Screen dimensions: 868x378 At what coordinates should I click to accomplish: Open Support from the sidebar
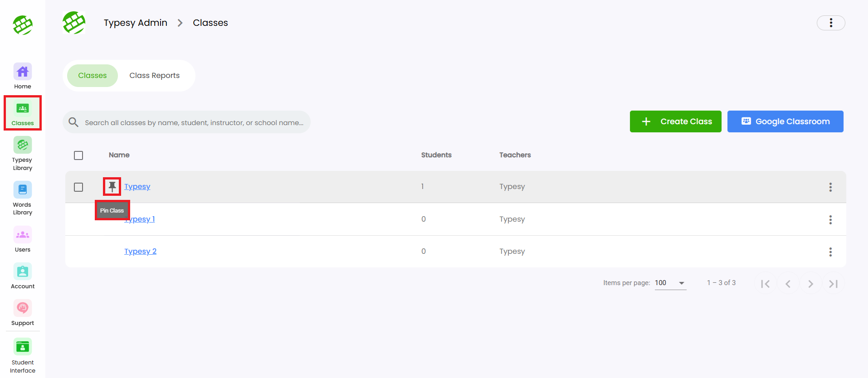pos(23,312)
